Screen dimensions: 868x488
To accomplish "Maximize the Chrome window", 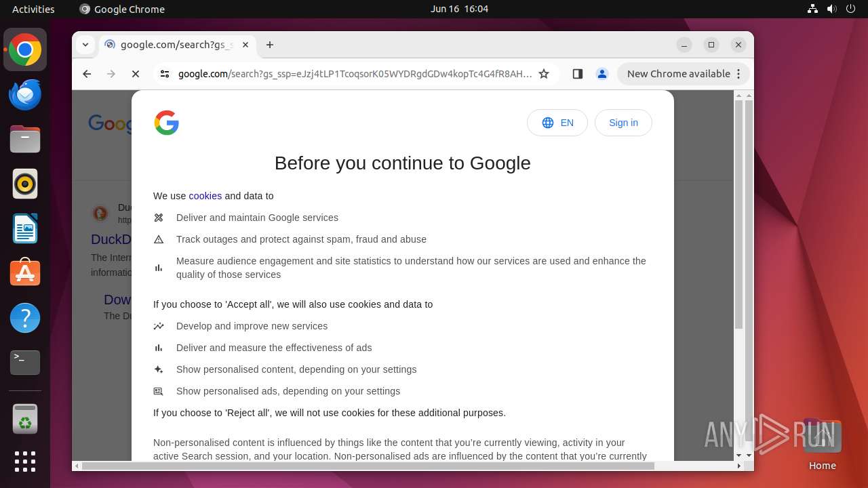I will [711, 45].
